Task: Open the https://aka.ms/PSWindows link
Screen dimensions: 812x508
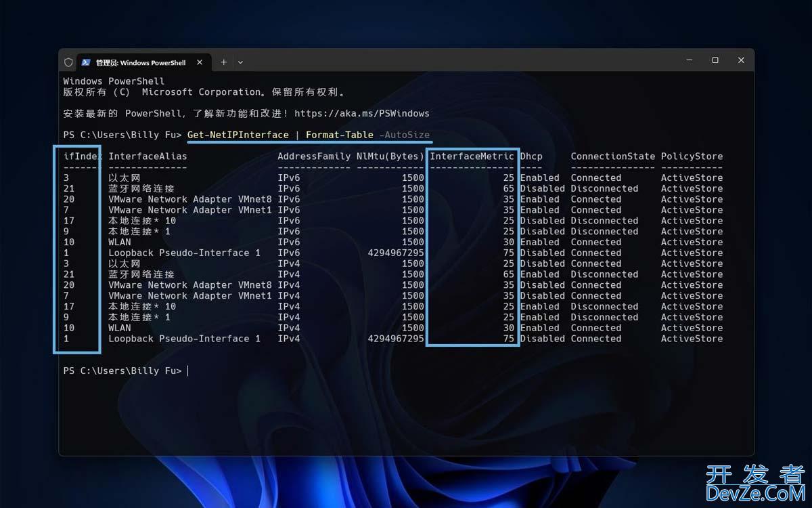Action: [362, 113]
